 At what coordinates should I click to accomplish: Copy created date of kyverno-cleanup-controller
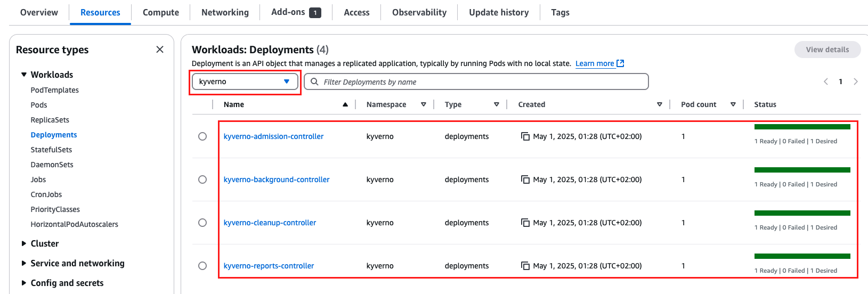525,223
